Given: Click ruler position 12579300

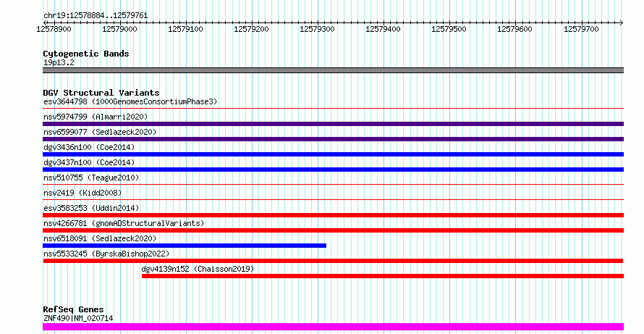Looking at the screenshot, I should (317, 29).
